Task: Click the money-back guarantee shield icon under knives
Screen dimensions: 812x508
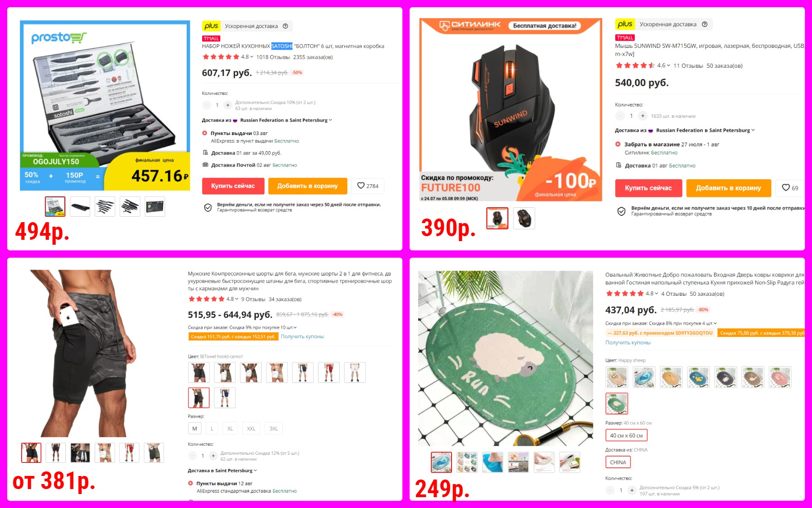Action: [208, 207]
